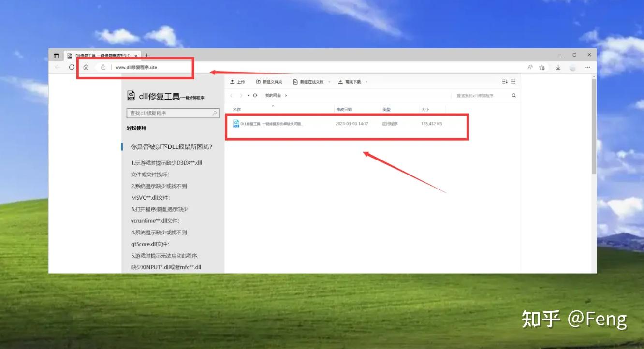Click the list view icon at top right
The height and width of the screenshot is (349, 644).
click(513, 81)
